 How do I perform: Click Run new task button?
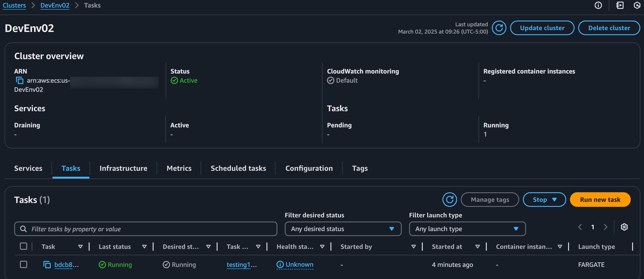click(x=600, y=200)
